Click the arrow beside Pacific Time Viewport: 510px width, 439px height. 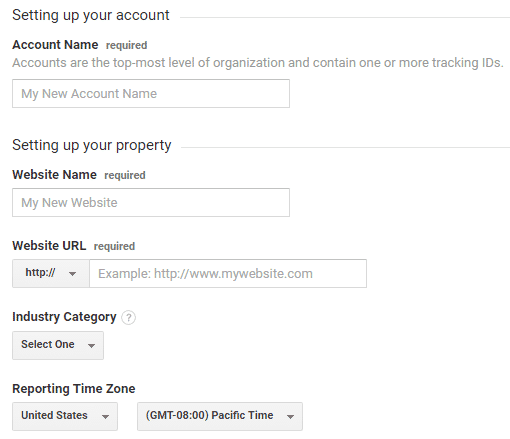coord(290,417)
